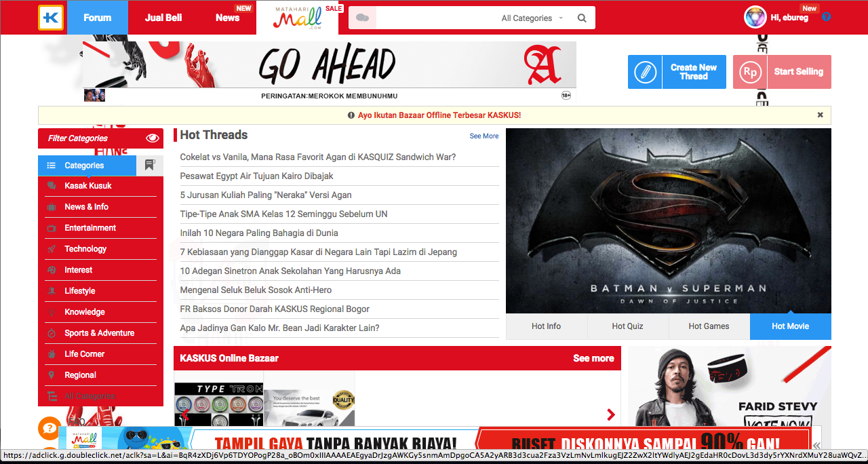The height and width of the screenshot is (464, 868).
Task: Open thread Mengenal Seluk Beluk Sosok Anti-Hero
Action: pyautogui.click(x=256, y=290)
